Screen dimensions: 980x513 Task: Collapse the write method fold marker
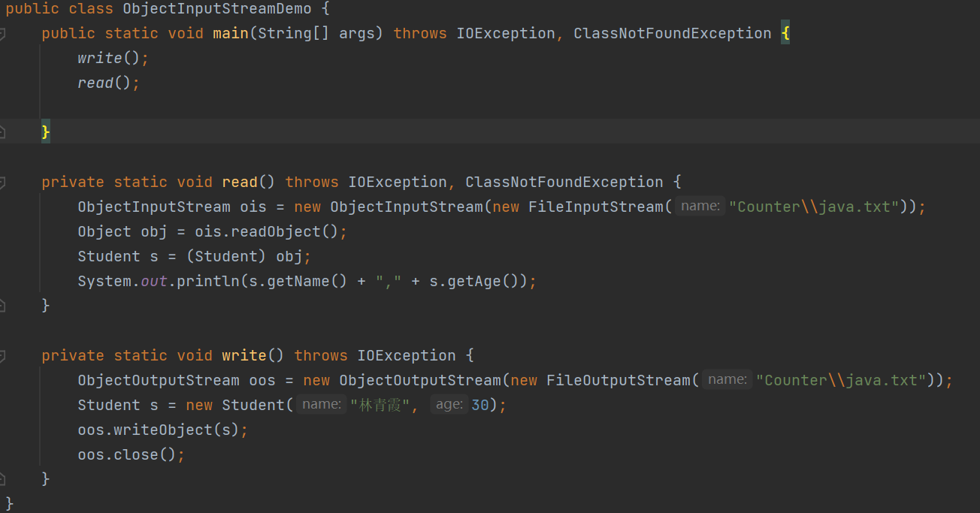(x=2, y=356)
